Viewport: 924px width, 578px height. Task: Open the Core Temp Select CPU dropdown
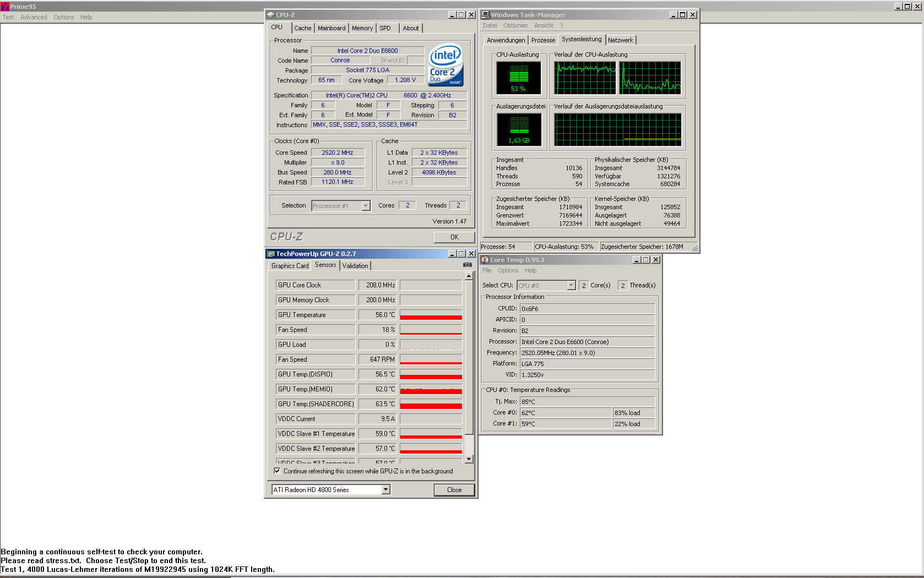pos(571,285)
